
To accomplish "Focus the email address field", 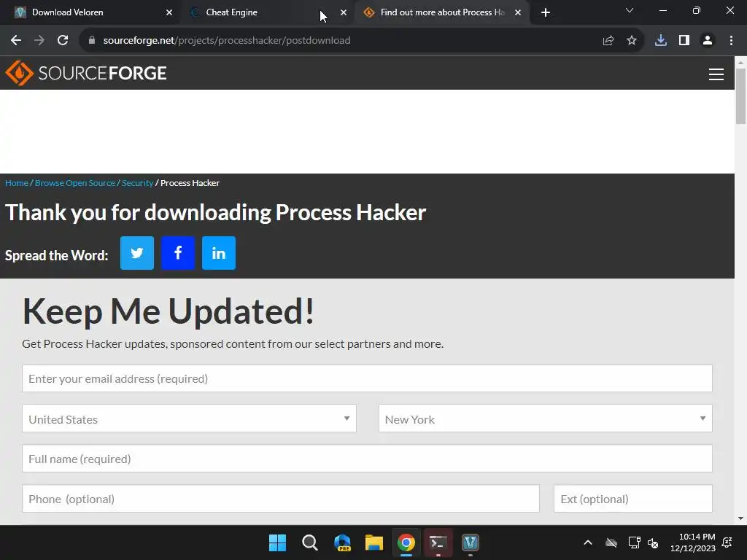I will (368, 378).
